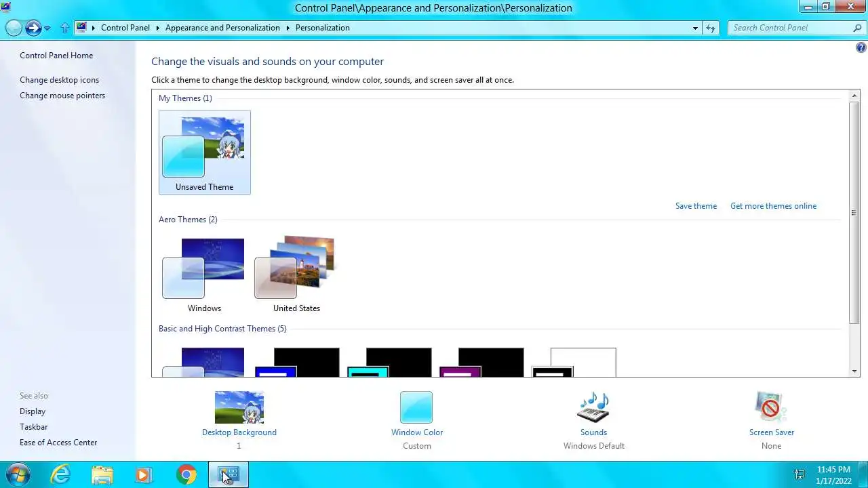Expand the arrow after Appearance and Personalization
The image size is (868, 488).
[x=288, y=28]
